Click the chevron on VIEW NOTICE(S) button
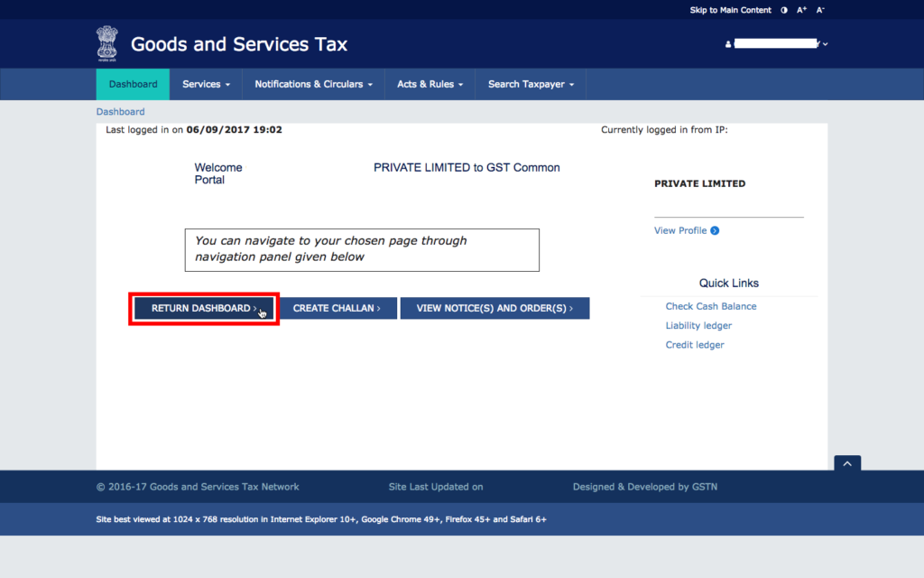Viewport: 924px width, 578px height. click(x=573, y=308)
